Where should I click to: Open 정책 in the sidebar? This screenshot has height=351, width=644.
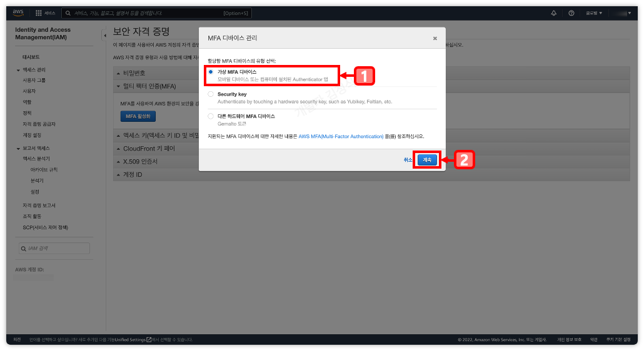coord(27,113)
